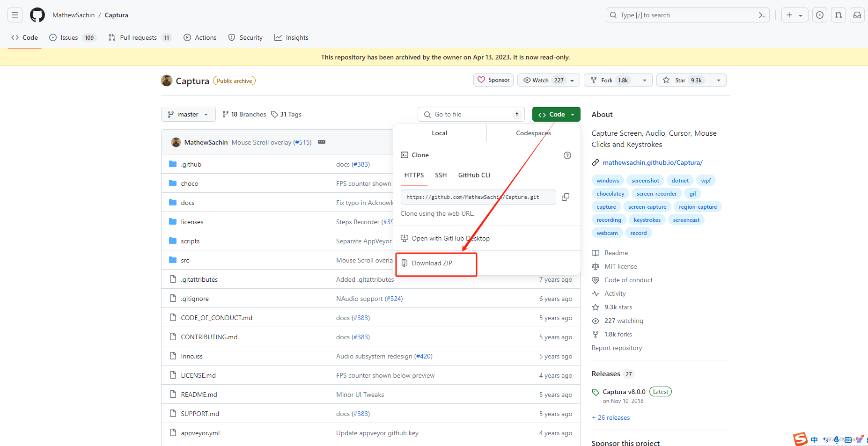
Task: Select the HTTPS clone option
Action: (414, 175)
